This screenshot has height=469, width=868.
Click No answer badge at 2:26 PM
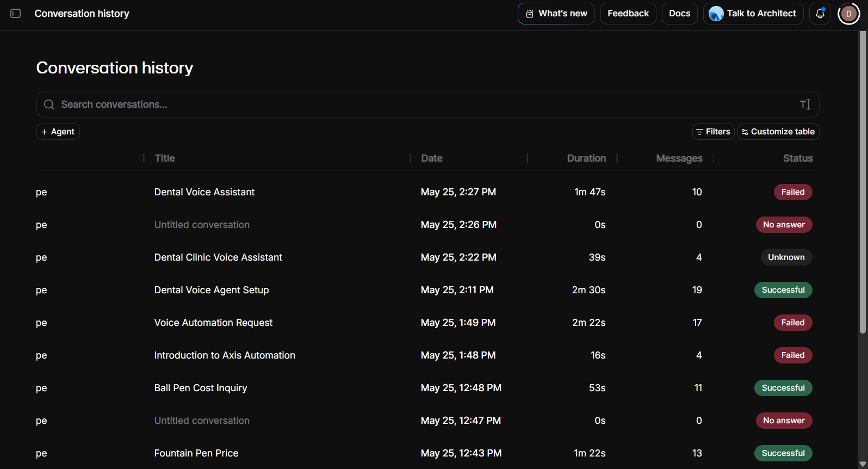[x=784, y=225]
